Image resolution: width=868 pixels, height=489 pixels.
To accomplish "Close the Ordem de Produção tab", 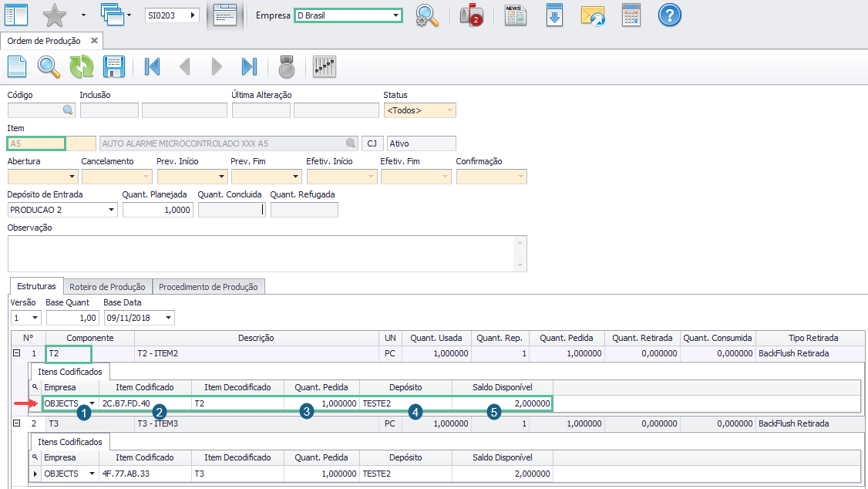I will [x=95, y=40].
